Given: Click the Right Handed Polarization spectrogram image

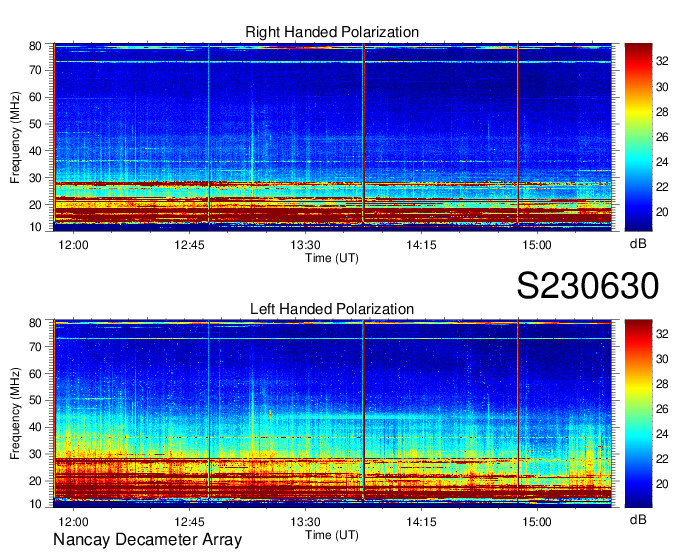Looking at the screenshot, I should click(333, 137).
